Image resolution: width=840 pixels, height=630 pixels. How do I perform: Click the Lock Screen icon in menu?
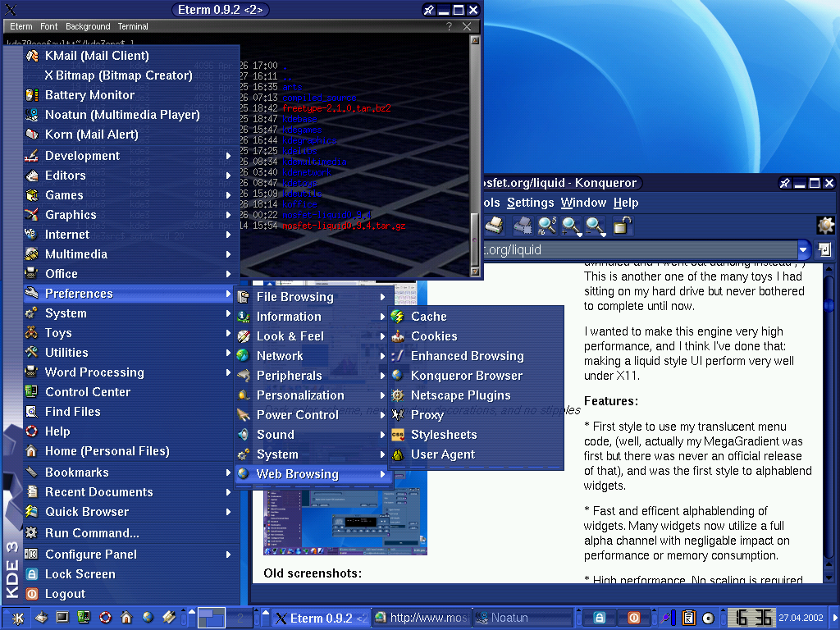(32, 574)
